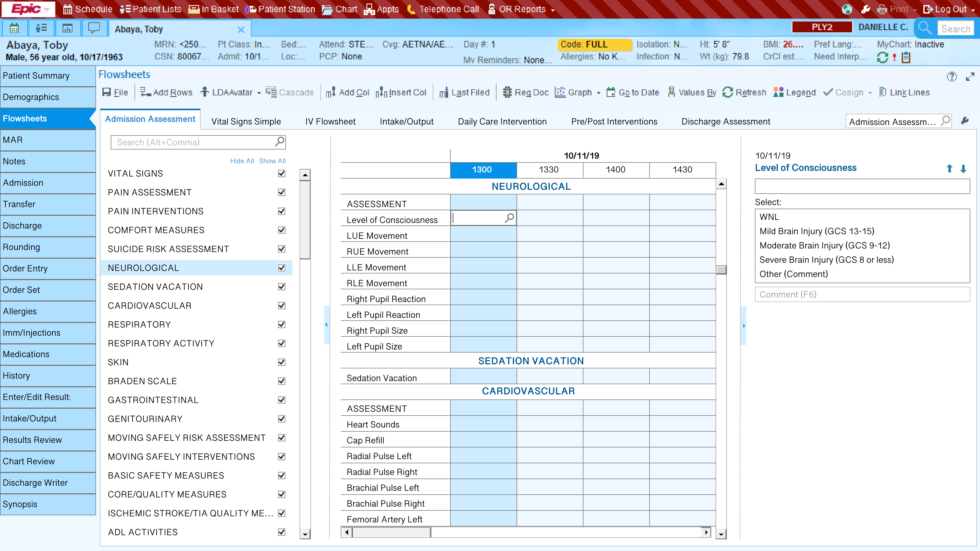Toggle the COMFORT MEASURES checkbox

[281, 230]
